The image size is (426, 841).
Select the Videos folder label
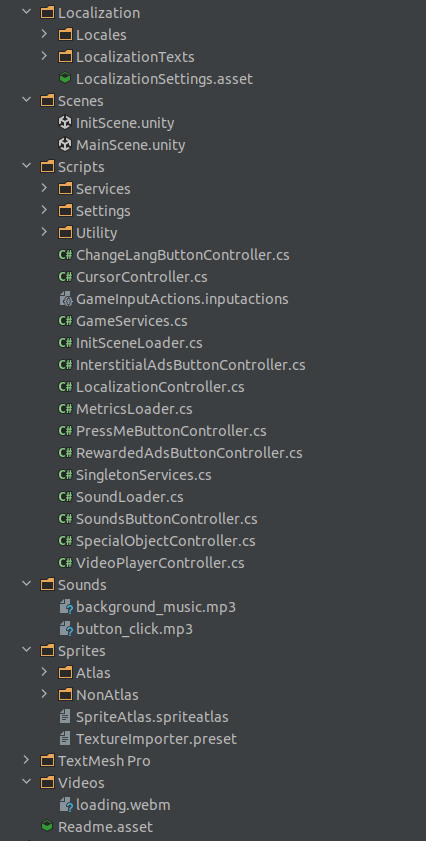pyautogui.click(x=81, y=783)
